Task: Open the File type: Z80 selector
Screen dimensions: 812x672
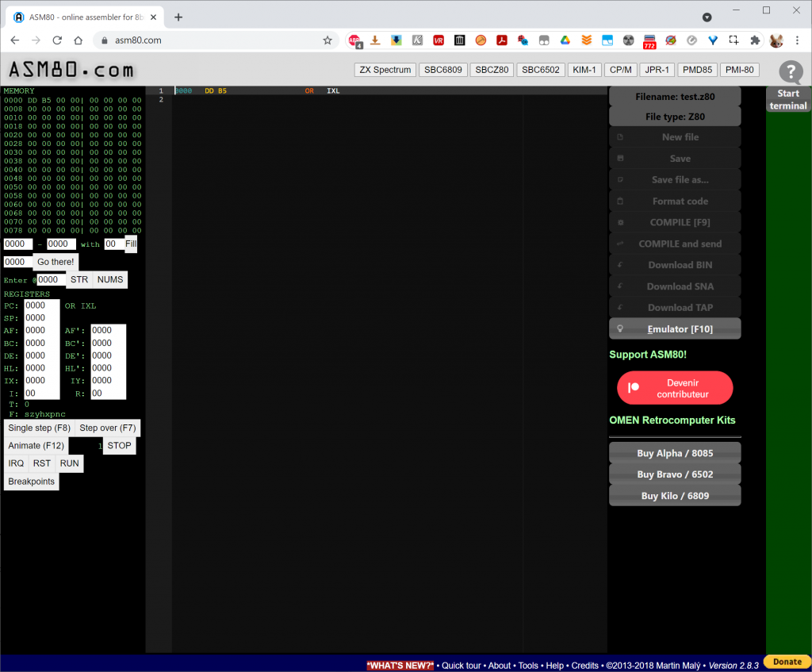Action: click(675, 116)
